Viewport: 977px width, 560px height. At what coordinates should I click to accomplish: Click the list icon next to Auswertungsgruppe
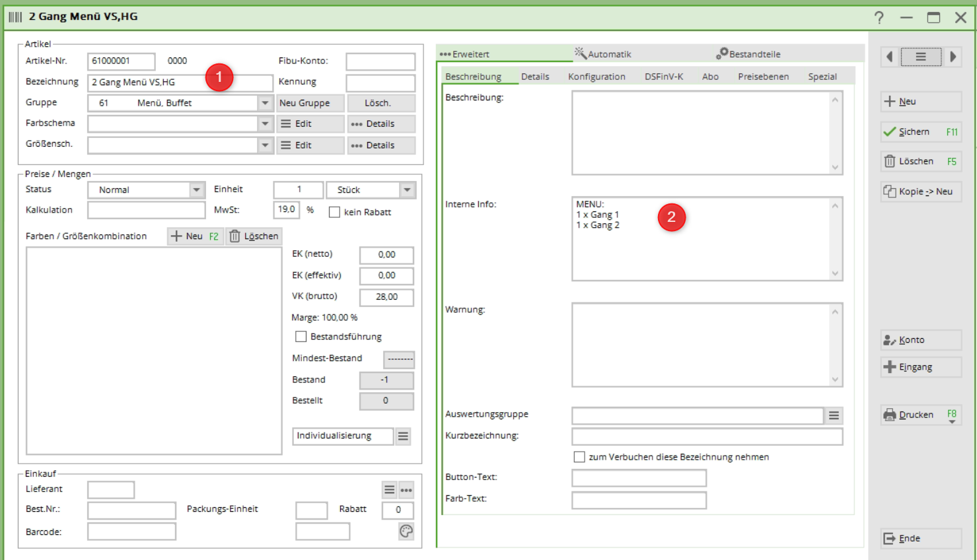pos(834,415)
